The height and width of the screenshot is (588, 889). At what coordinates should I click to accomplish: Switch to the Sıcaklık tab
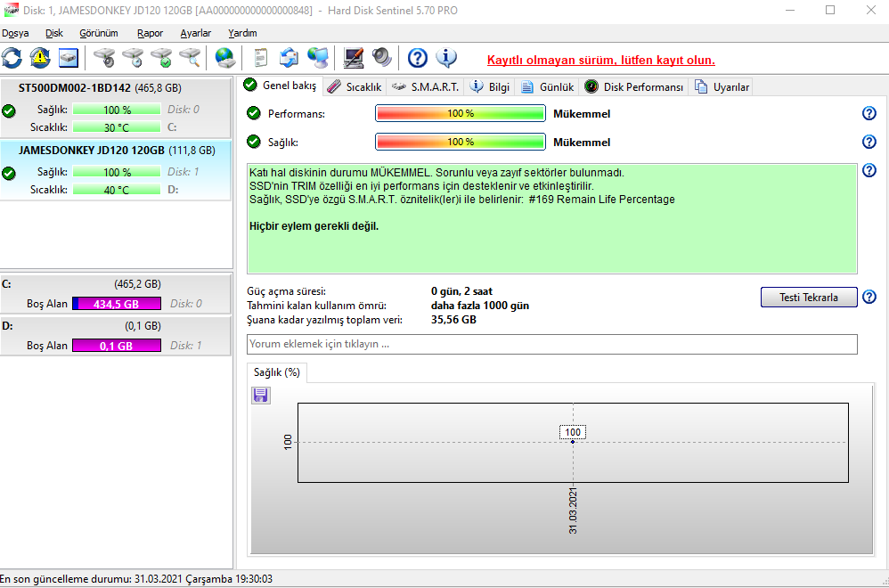355,87
